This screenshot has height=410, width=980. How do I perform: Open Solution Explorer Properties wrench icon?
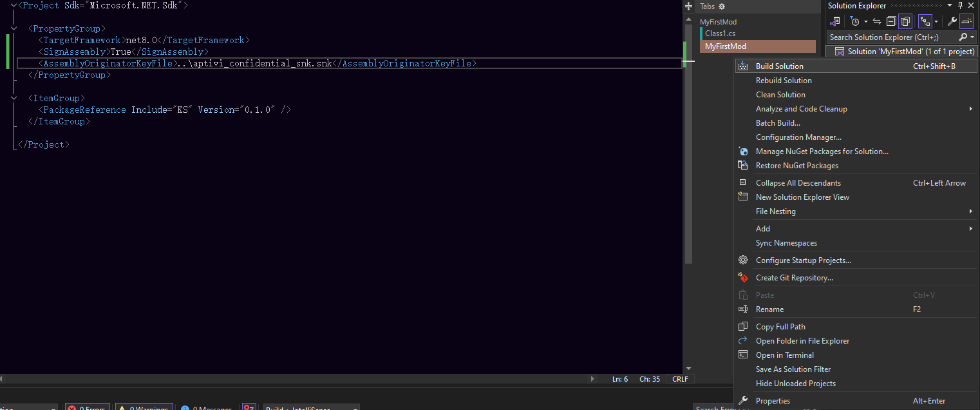coord(952,21)
